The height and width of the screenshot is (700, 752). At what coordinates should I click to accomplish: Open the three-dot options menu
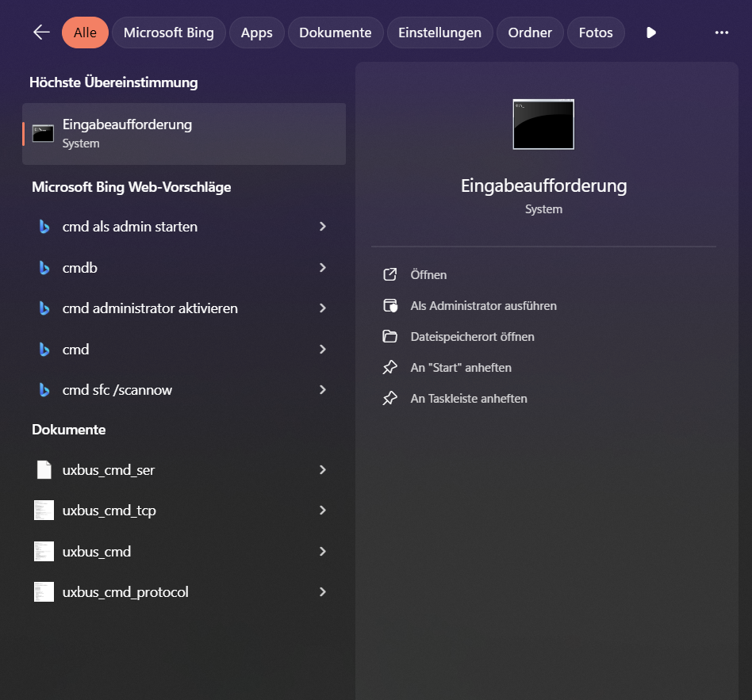point(721,33)
